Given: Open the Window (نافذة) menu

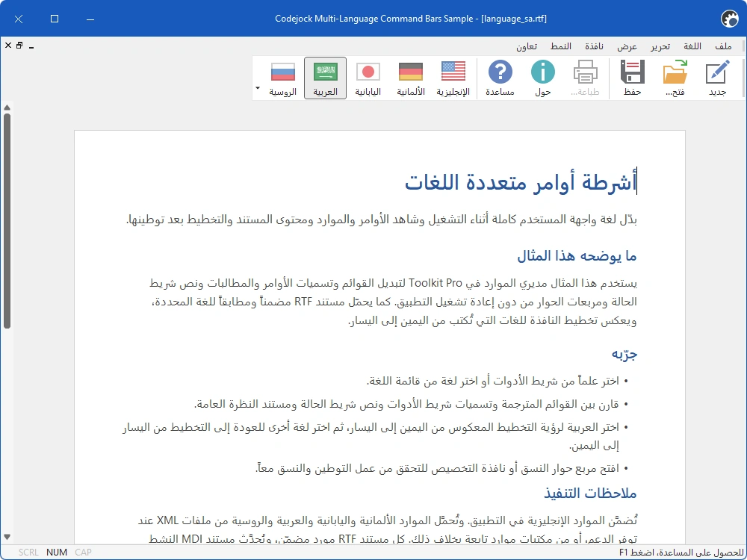Looking at the screenshot, I should (594, 46).
